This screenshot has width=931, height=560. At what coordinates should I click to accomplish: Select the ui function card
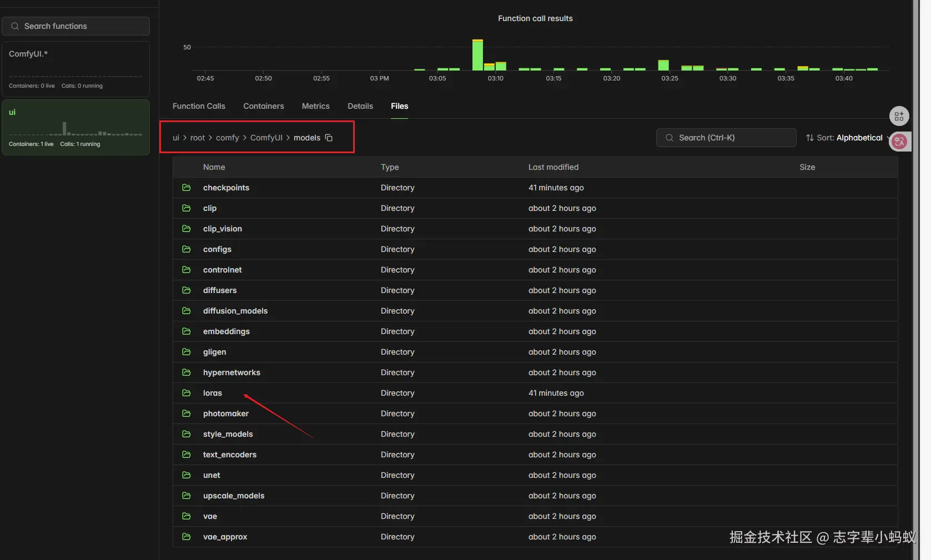(76, 127)
